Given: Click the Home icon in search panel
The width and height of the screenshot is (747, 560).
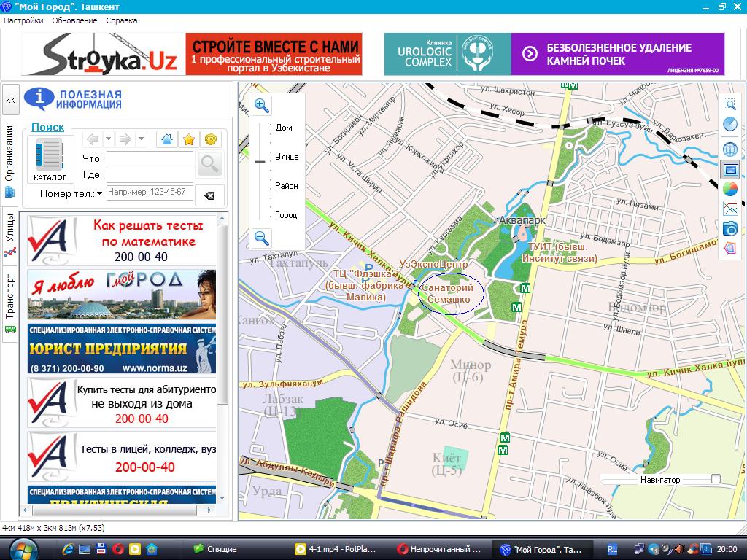Looking at the screenshot, I should click(167, 139).
